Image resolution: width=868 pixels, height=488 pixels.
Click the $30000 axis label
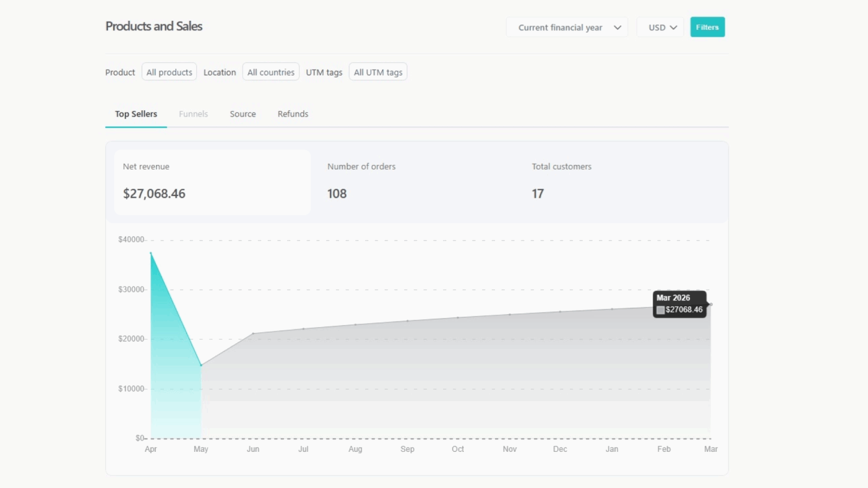[x=131, y=289]
